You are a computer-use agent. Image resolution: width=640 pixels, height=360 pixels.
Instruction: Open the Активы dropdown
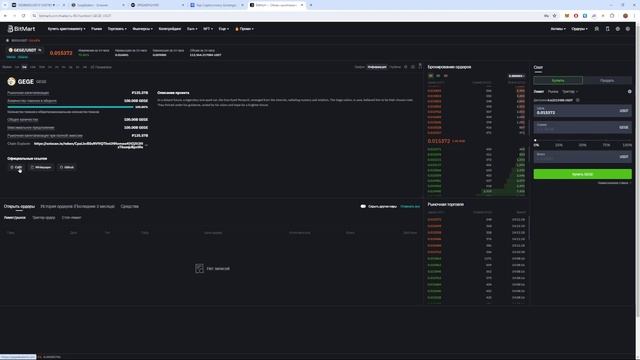(x=558, y=29)
